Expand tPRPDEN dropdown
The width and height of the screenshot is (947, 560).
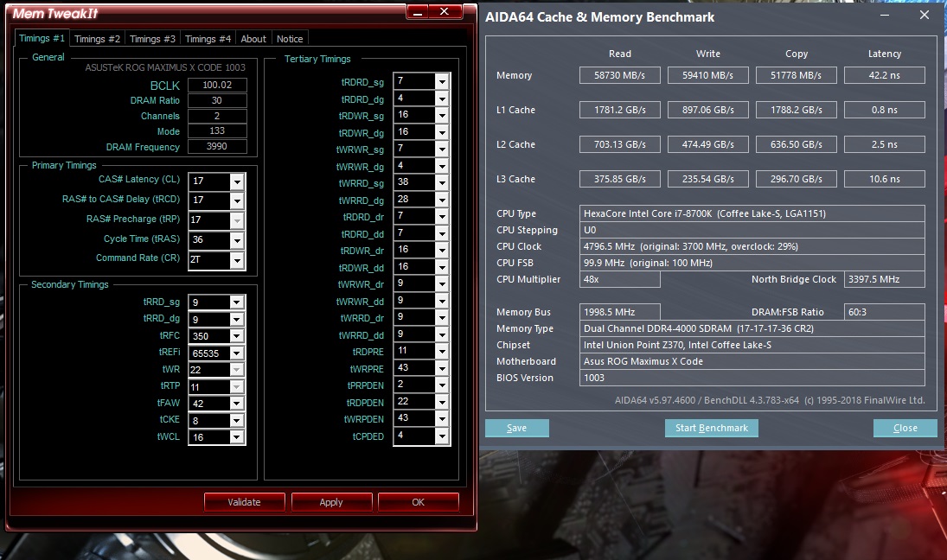(x=442, y=385)
